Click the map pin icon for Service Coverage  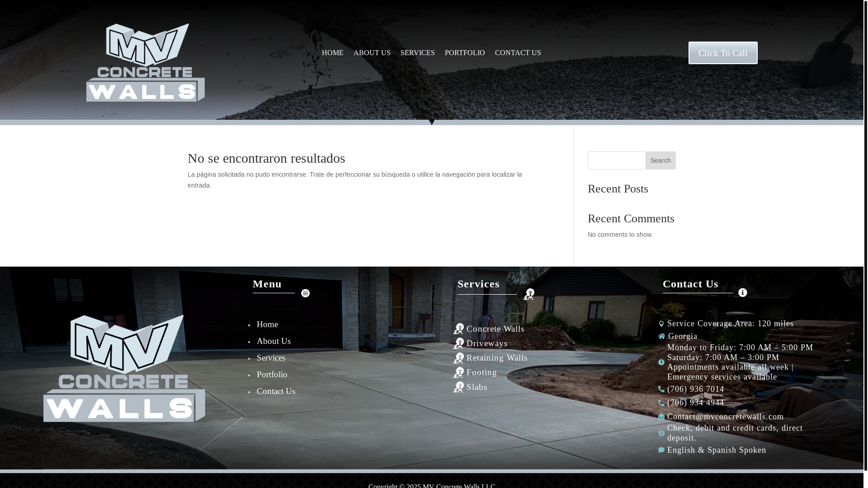(661, 324)
